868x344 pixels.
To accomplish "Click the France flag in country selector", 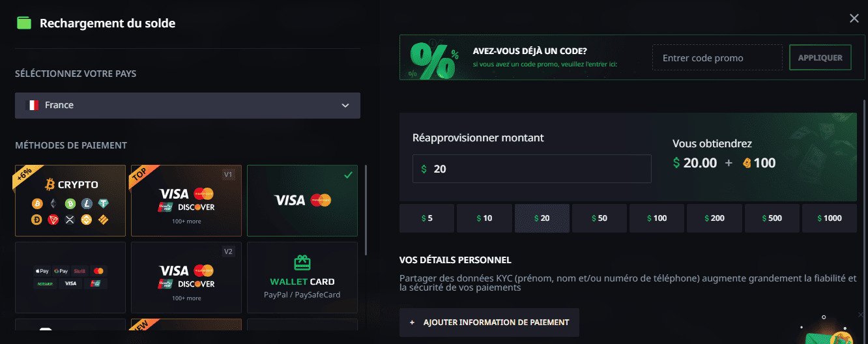I will click(32, 106).
